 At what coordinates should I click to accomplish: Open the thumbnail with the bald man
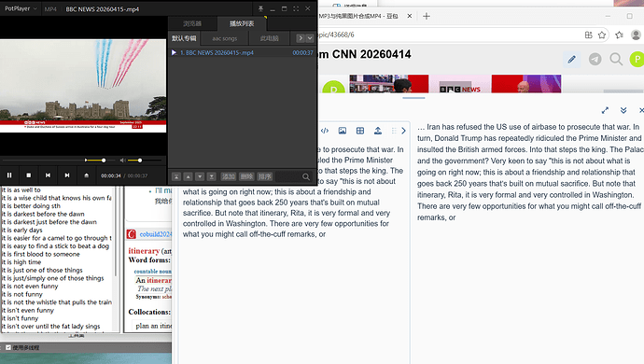(x=526, y=84)
